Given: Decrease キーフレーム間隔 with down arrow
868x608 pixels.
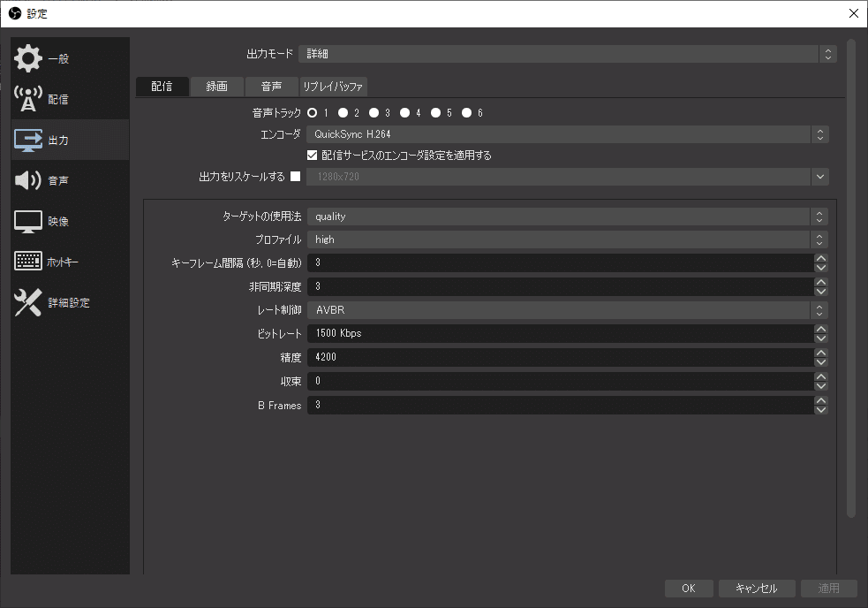Looking at the screenshot, I should click(x=821, y=268).
